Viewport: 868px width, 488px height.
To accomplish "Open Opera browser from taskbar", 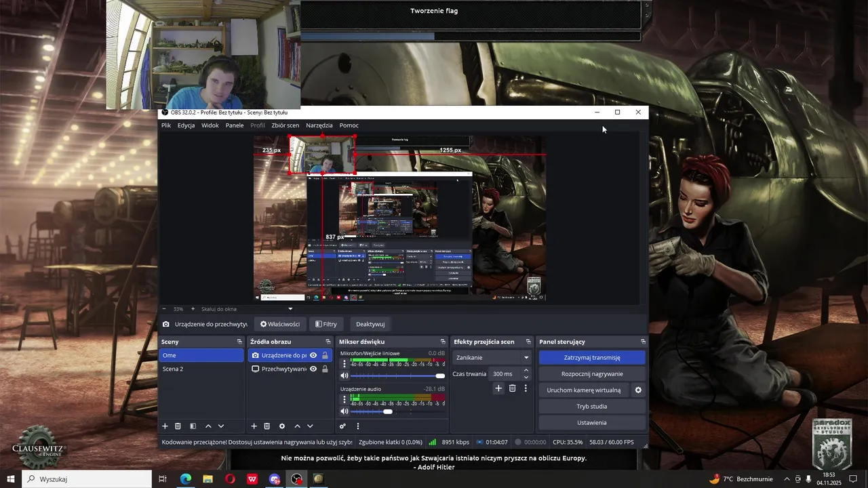I will tap(231, 479).
